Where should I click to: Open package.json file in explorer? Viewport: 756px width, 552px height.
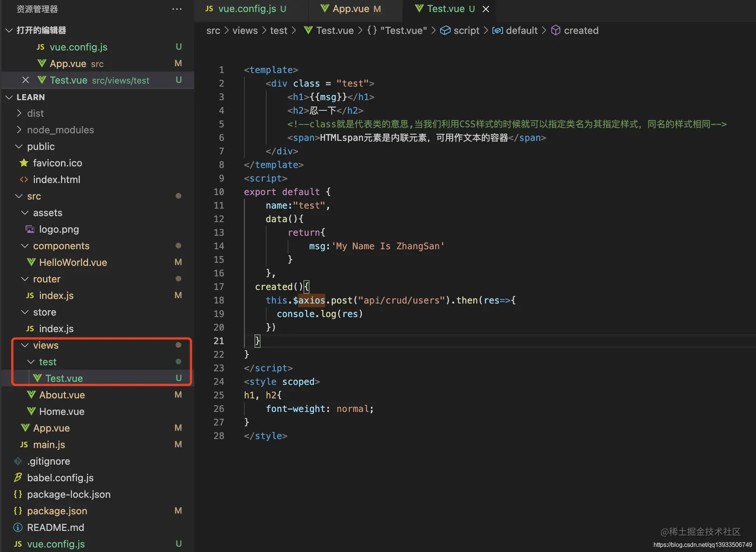click(x=97, y=510)
